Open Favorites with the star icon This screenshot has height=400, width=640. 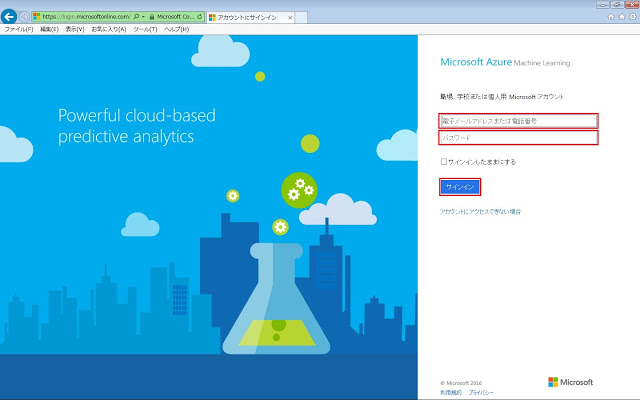point(622,17)
